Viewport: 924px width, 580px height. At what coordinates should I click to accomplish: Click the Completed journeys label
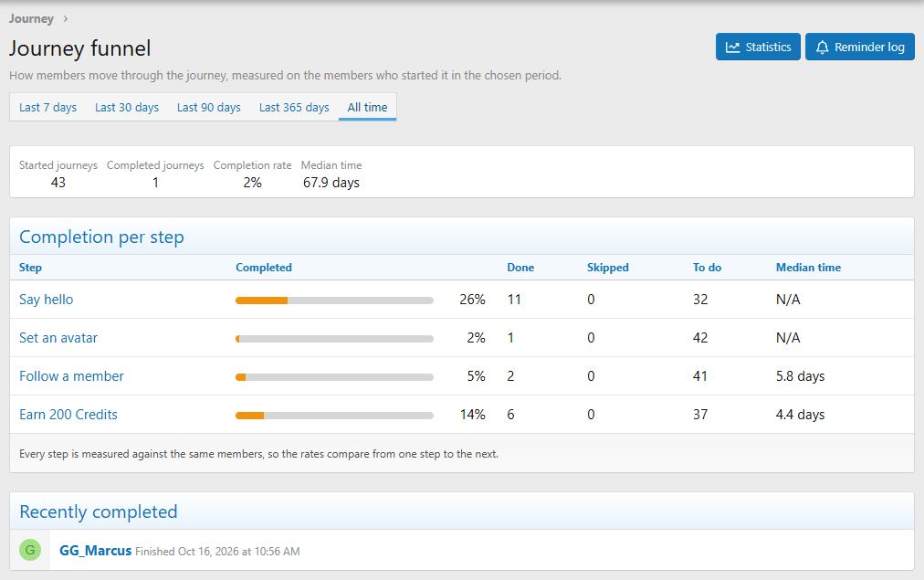[155, 165]
